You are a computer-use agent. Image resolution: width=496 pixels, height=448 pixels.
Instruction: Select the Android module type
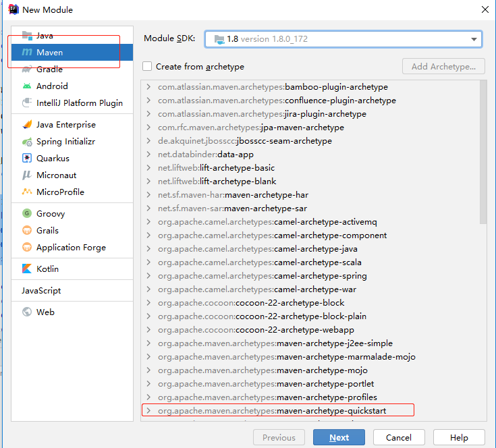72,86
